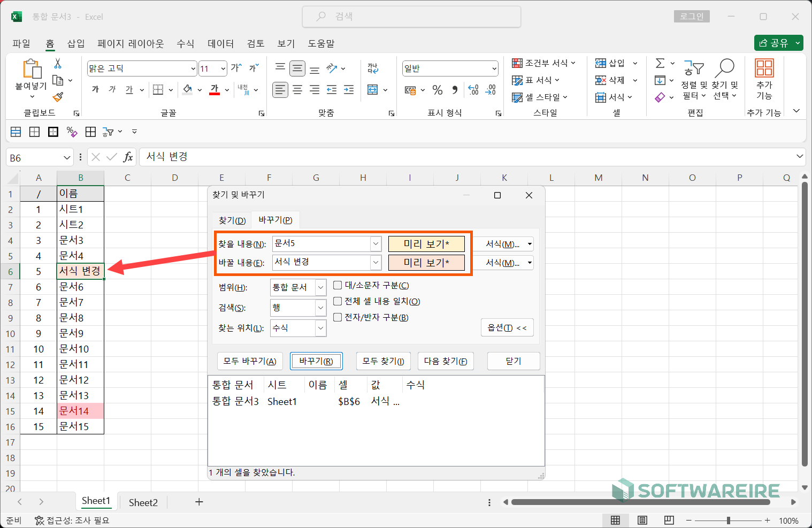Click the 모두 바꾸기 button
812x528 pixels.
click(250, 361)
